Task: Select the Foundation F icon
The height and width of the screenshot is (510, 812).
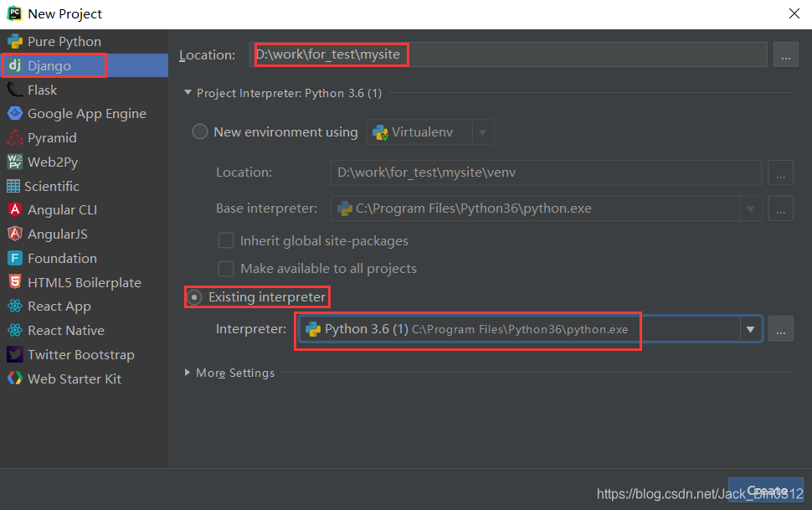Action: point(14,258)
